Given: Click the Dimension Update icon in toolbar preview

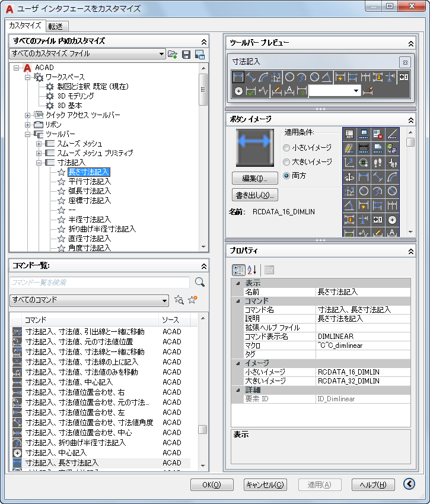Looking at the screenshot, I should click(x=302, y=91).
